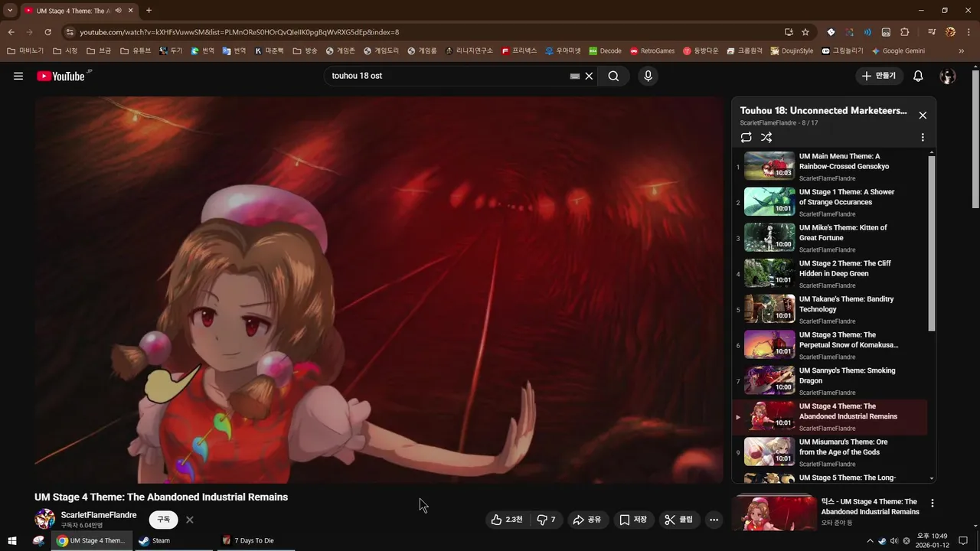This screenshot has width=980, height=551.
Task: Open the mix recommendation thumbnail
Action: pos(774,514)
